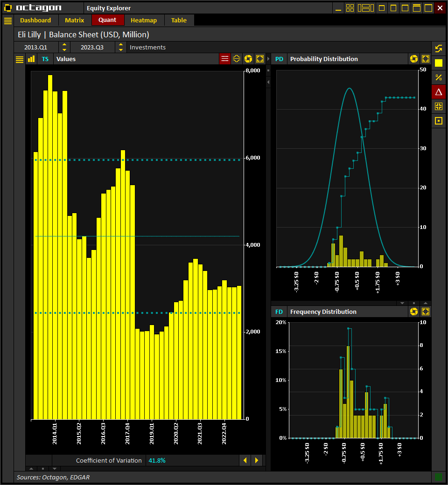Click the square splitter button above Frequency Distribution

click(414, 303)
